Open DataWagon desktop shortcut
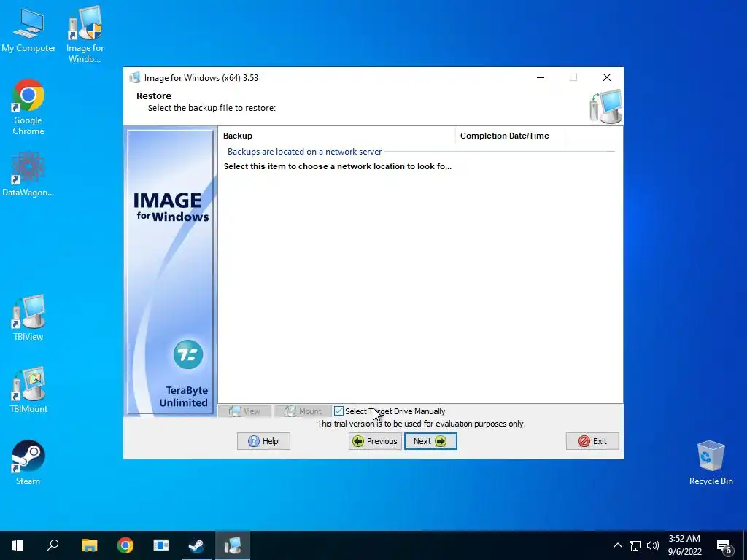The width and height of the screenshot is (747, 560). pyautogui.click(x=28, y=174)
